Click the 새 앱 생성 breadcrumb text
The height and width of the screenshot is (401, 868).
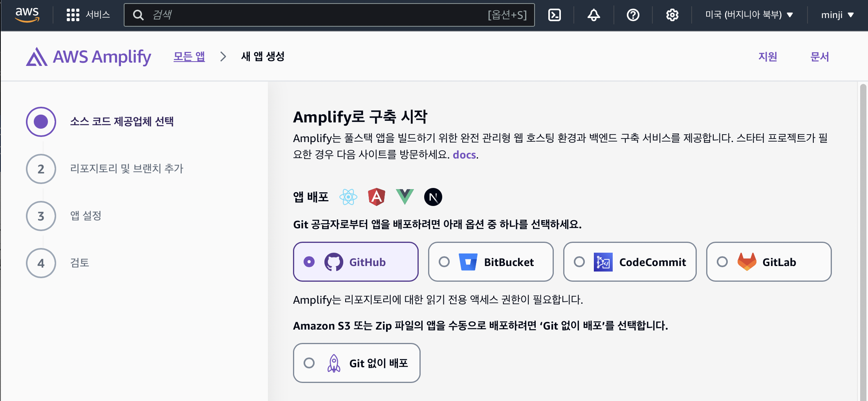[263, 57]
